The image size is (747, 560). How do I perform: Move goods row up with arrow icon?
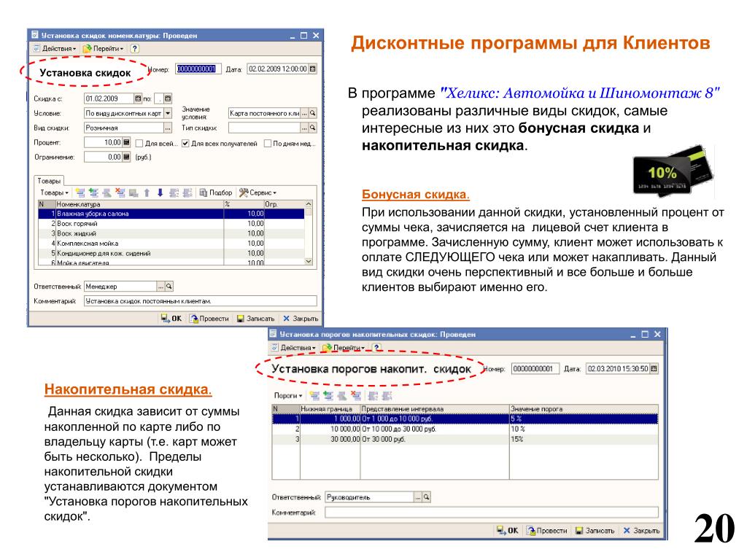pyautogui.click(x=147, y=192)
